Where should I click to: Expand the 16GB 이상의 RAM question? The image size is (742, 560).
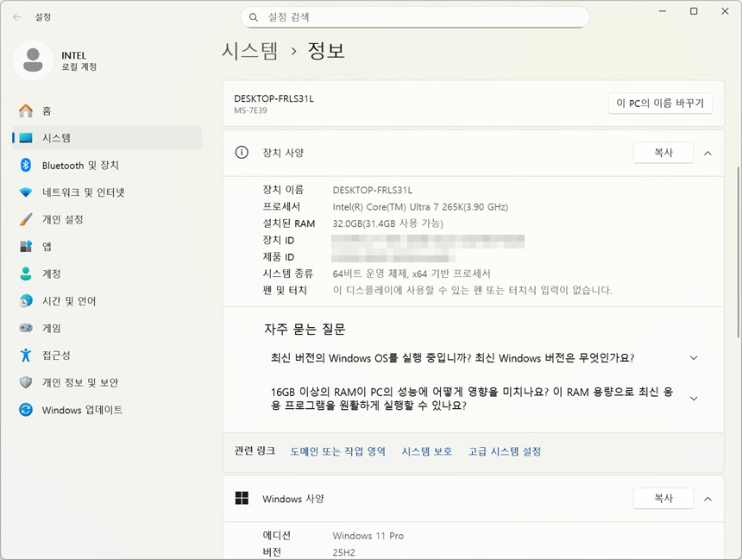pyautogui.click(x=694, y=399)
